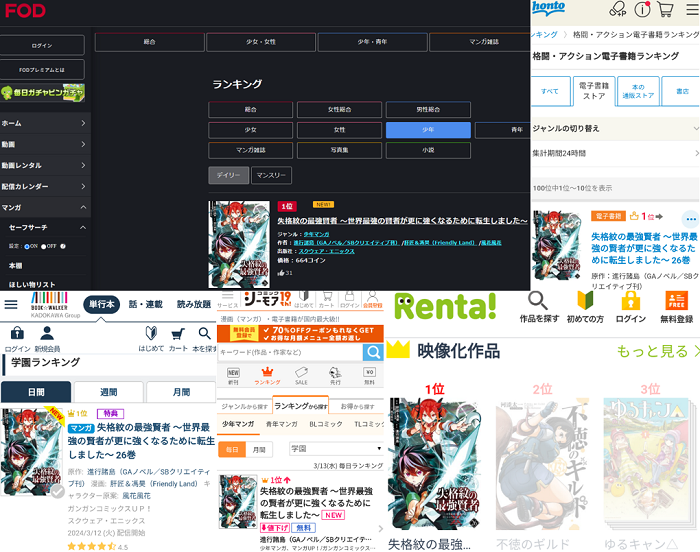Image resolution: width=700 pixels, height=552 pixels.
Task: Click Cmoa keyword search input field
Action: [290, 352]
